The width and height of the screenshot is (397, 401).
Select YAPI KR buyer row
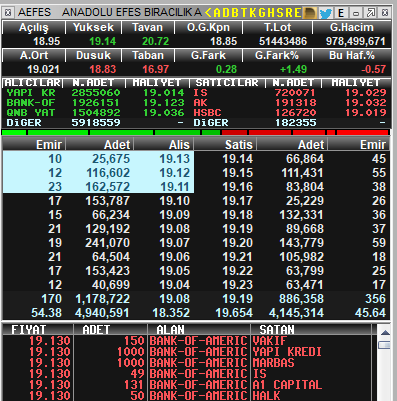pyautogui.click(x=97, y=93)
